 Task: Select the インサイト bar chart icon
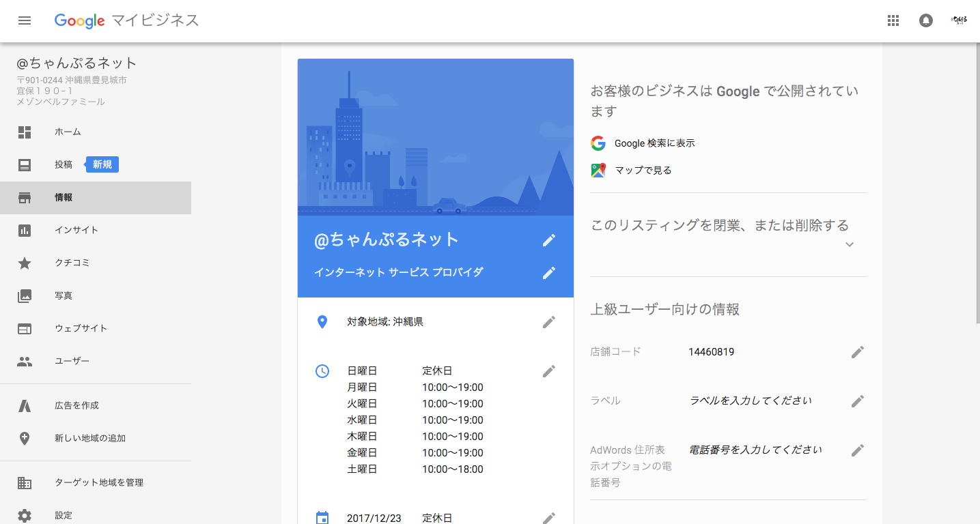[25, 230]
